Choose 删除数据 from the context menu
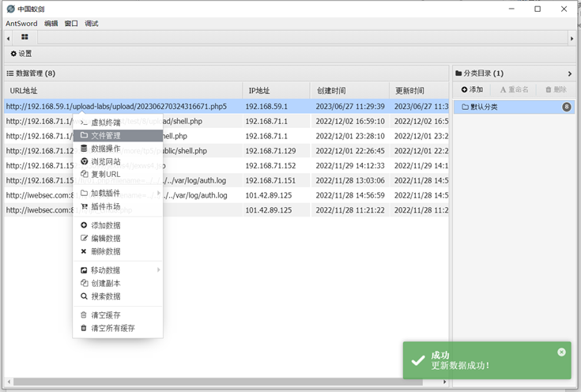The width and height of the screenshot is (581, 392). tap(118, 251)
